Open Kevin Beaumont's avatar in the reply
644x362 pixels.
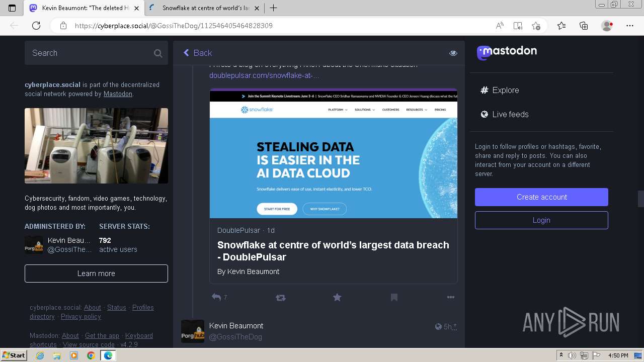(193, 331)
